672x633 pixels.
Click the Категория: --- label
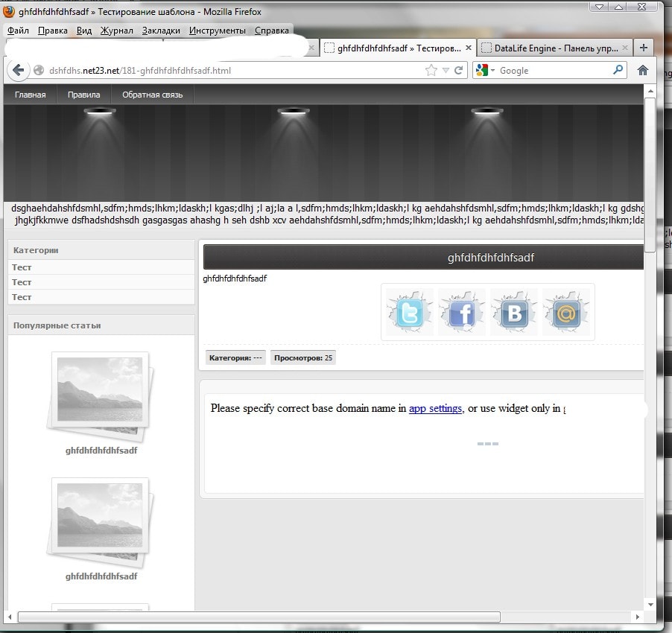[235, 357]
